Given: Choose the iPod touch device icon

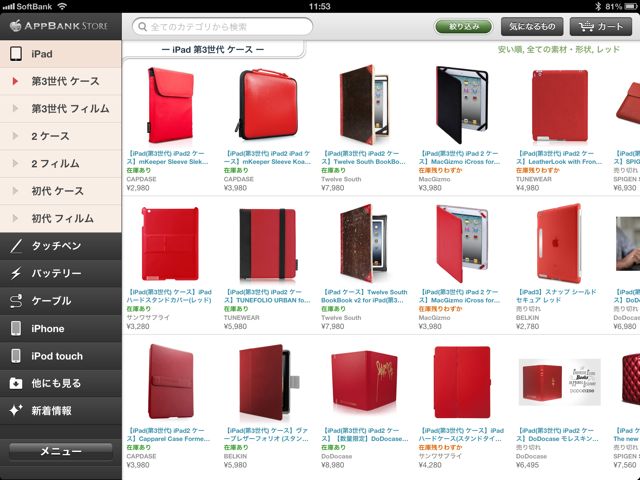Looking at the screenshot, I should pyautogui.click(x=16, y=356).
